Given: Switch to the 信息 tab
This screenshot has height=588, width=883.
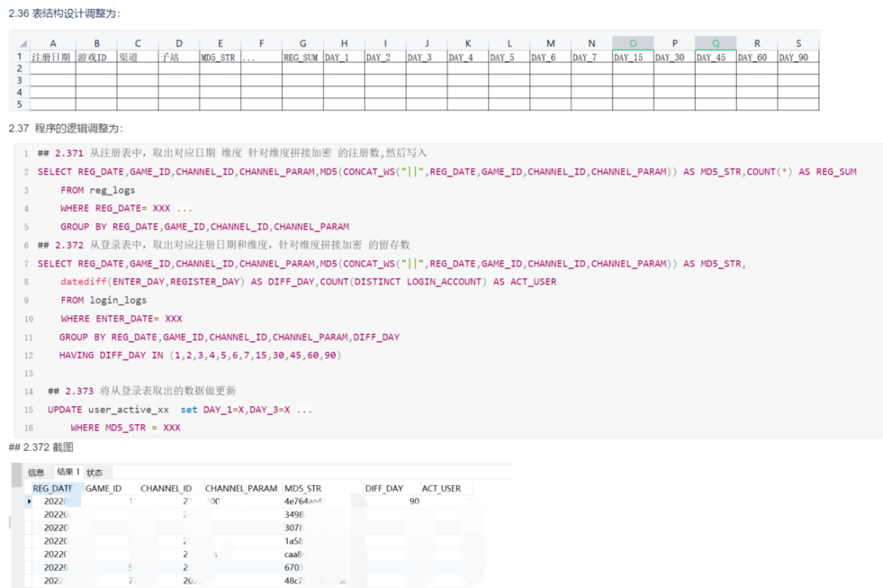Looking at the screenshot, I should point(36,472).
